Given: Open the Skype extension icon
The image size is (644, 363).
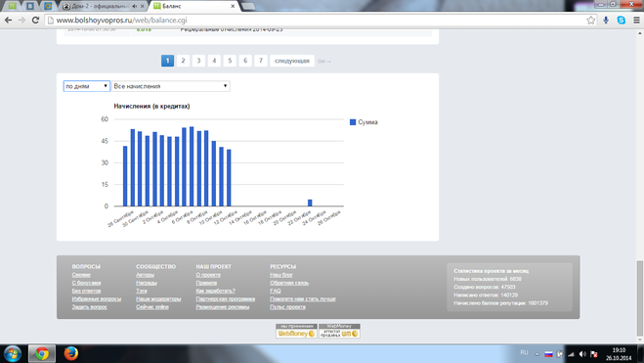Looking at the screenshot, I should point(621,21).
